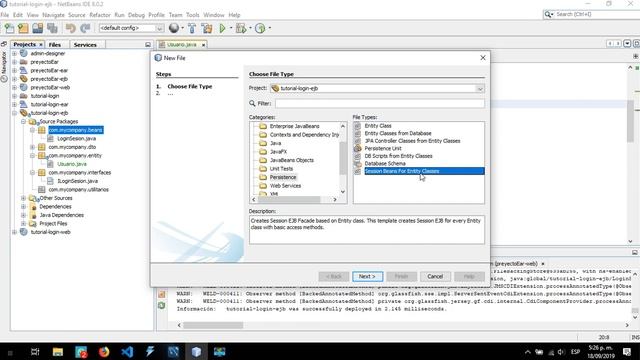Screen dimensions: 640x360
Task: Click the globe browser icon in toolbar
Action: [174, 28]
